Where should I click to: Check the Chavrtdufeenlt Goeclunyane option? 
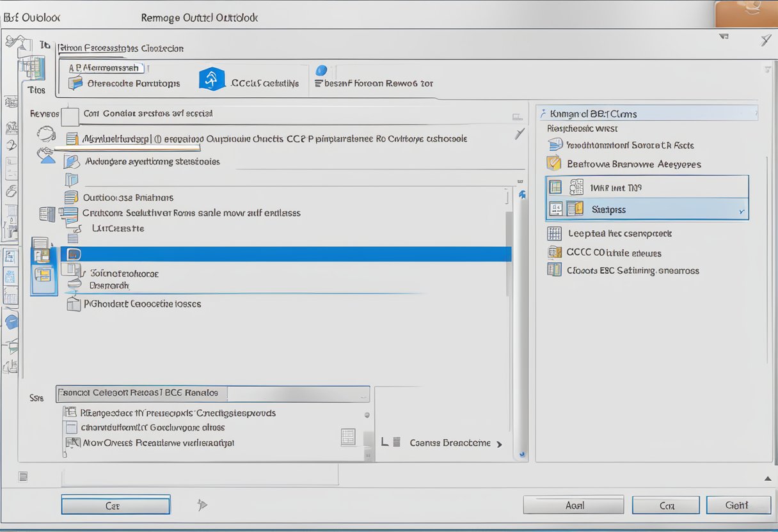pyautogui.click(x=70, y=428)
